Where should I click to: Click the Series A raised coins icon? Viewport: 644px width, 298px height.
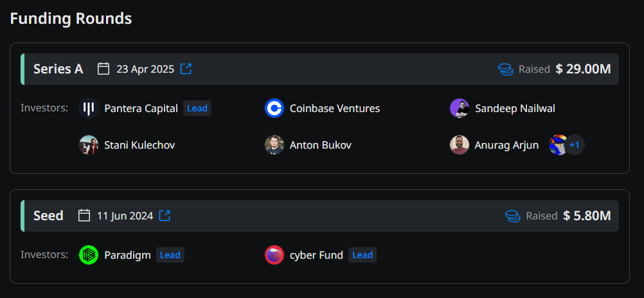pos(506,69)
